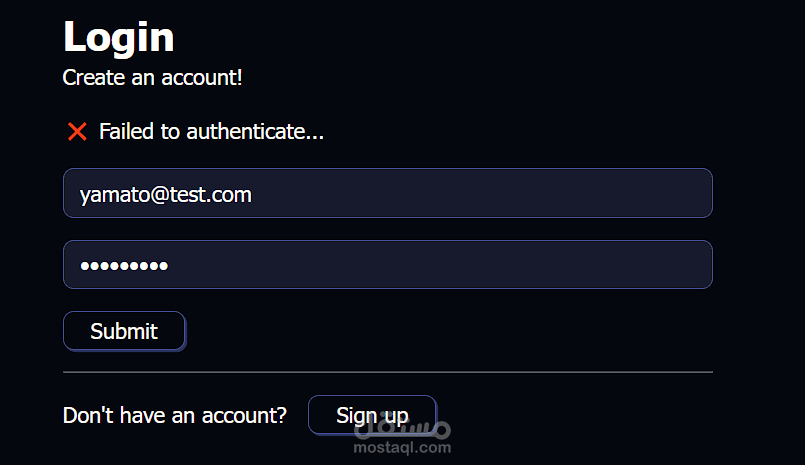Focus the masked password field
The width and height of the screenshot is (805, 465).
(x=387, y=265)
